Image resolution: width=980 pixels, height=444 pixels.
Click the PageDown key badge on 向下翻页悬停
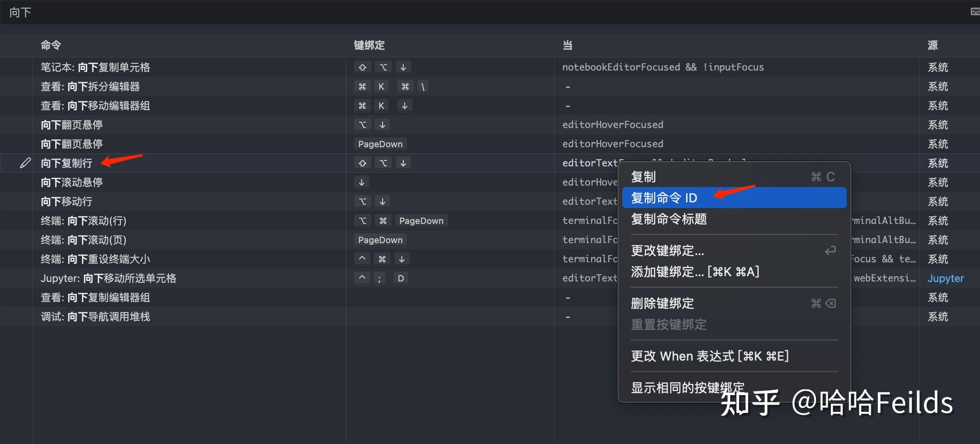pyautogui.click(x=380, y=143)
